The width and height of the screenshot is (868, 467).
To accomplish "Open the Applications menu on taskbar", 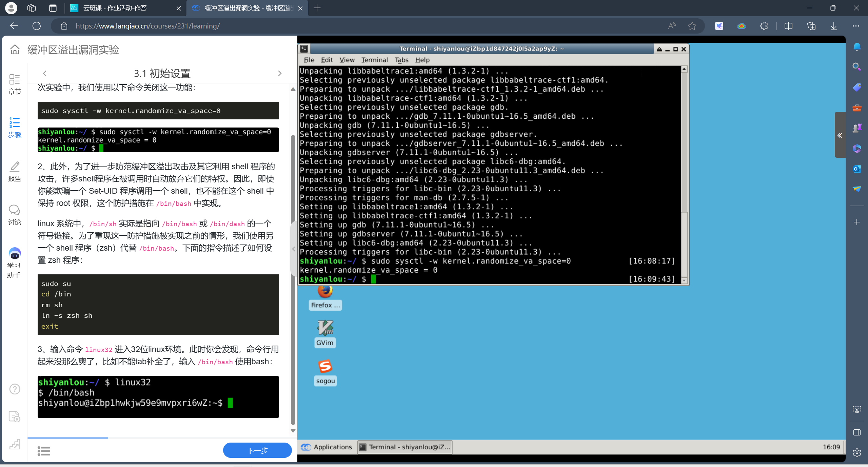I will tap(326, 447).
